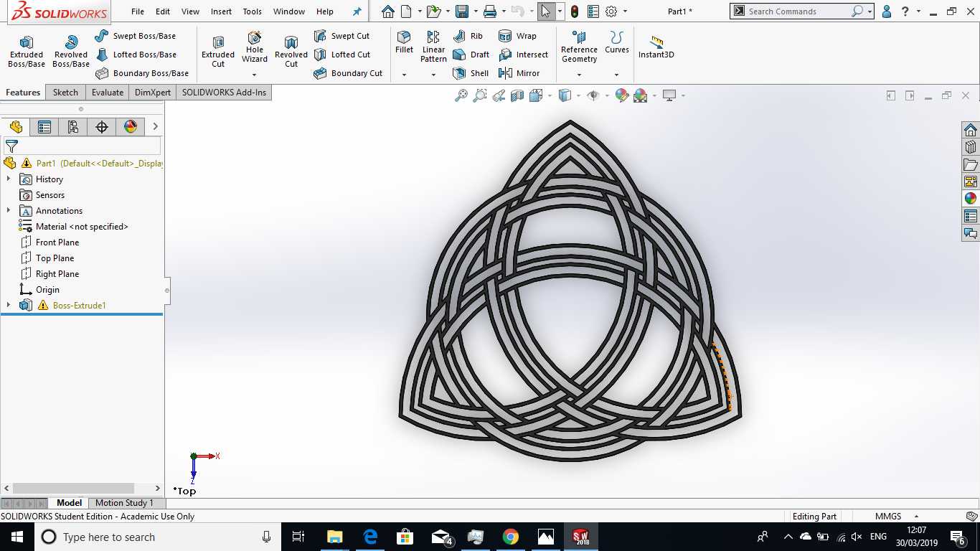Open the File menu

pyautogui.click(x=138, y=11)
